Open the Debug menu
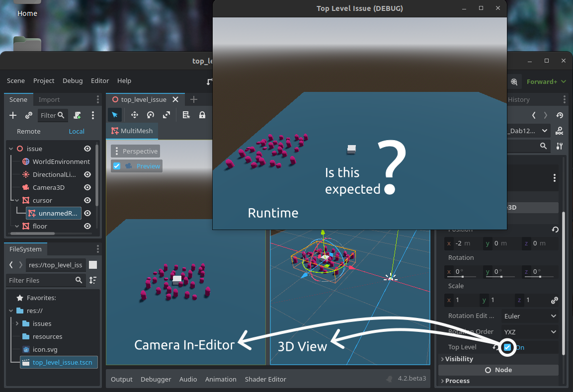 point(73,80)
